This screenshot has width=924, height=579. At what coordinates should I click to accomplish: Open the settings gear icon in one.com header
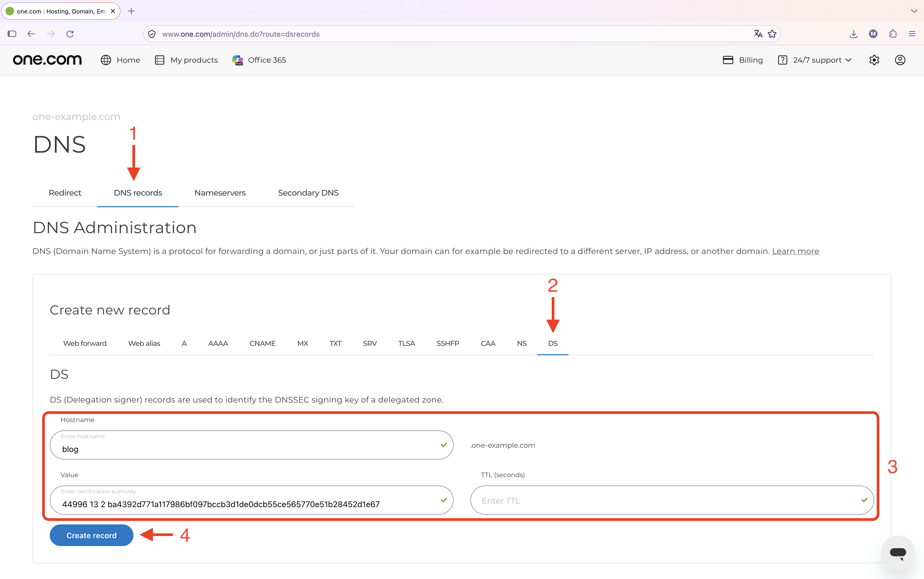[874, 60]
